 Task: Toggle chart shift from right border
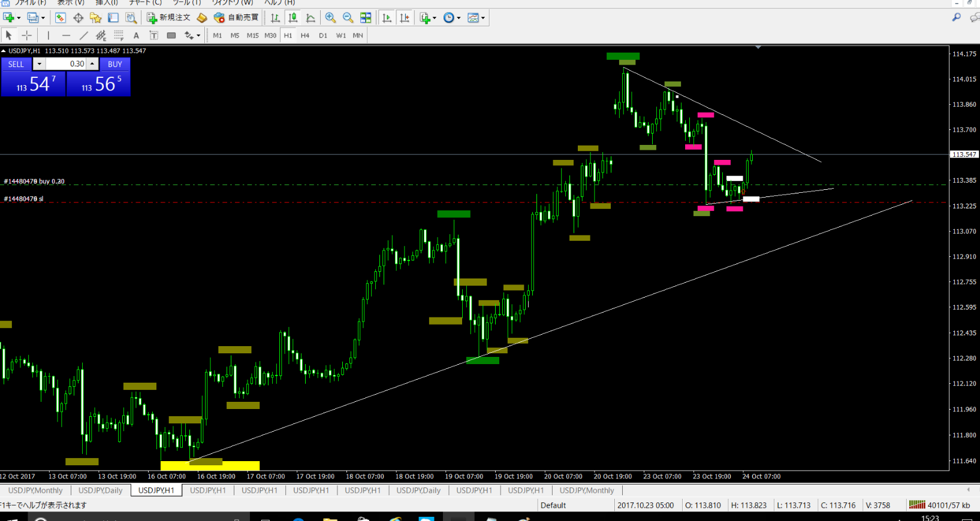pyautogui.click(x=405, y=18)
